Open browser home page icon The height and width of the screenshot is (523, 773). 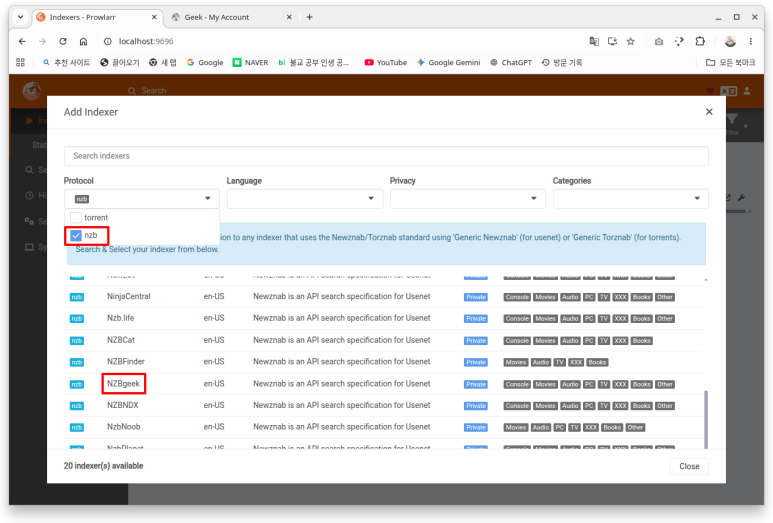tap(83, 41)
